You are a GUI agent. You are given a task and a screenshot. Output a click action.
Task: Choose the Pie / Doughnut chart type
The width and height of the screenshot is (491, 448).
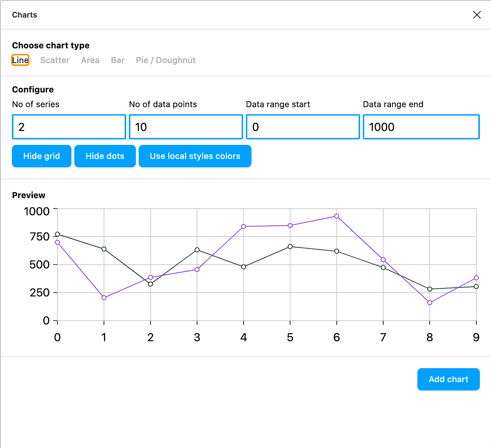click(x=165, y=60)
